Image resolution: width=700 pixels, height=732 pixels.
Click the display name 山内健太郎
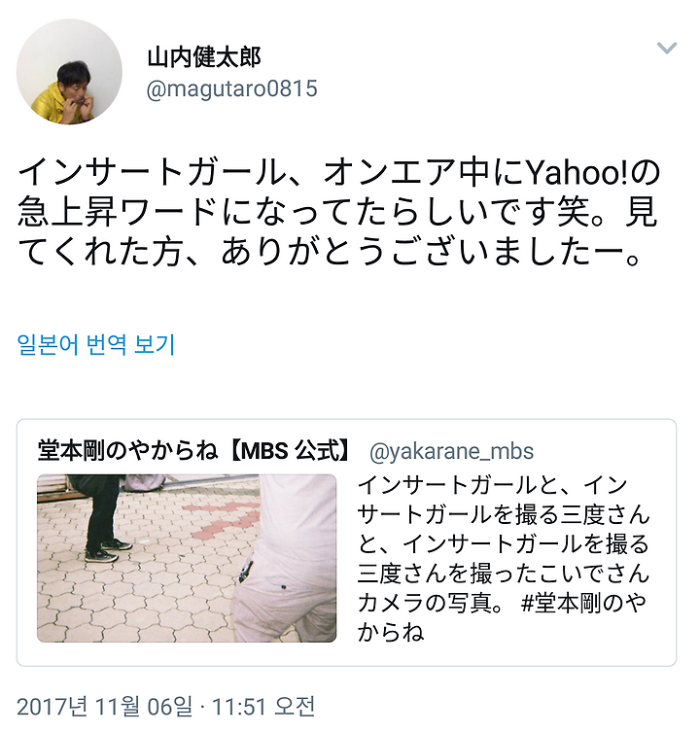203,58
